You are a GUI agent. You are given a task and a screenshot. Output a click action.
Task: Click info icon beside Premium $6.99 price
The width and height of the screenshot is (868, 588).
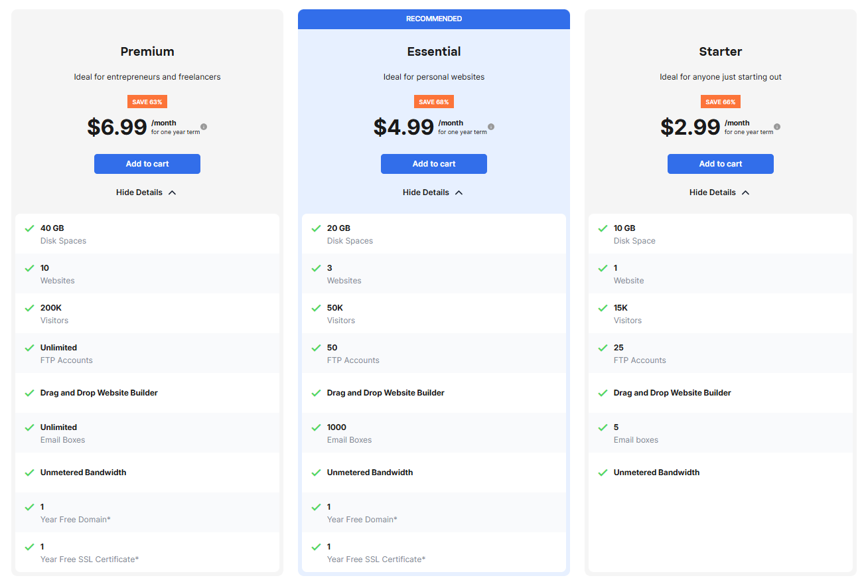pyautogui.click(x=204, y=127)
